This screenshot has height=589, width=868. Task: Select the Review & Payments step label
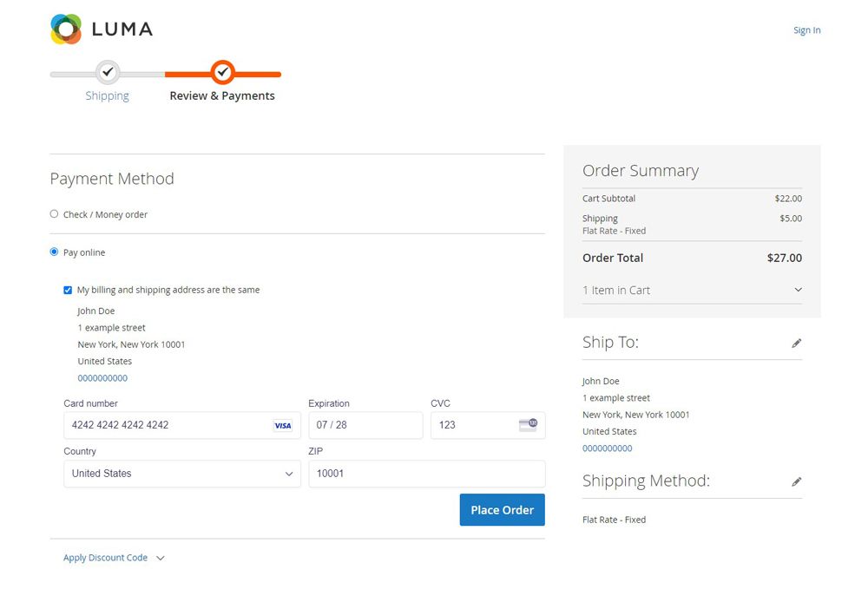(x=222, y=95)
